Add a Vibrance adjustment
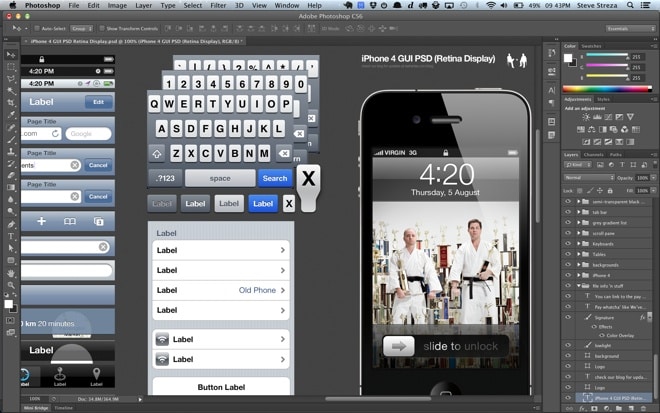Viewport: 660px width, 413px height. tap(630, 117)
